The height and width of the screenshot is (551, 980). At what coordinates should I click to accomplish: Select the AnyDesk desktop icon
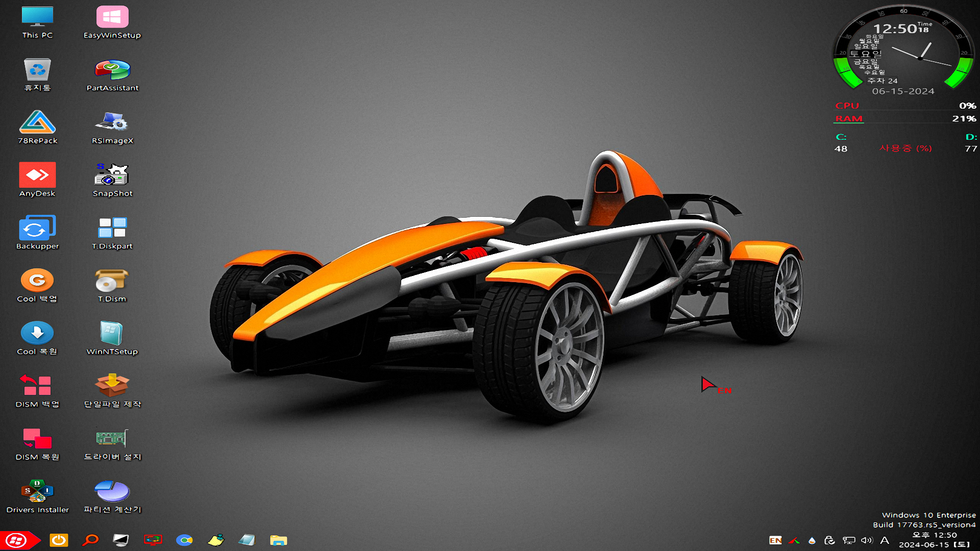coord(37,181)
